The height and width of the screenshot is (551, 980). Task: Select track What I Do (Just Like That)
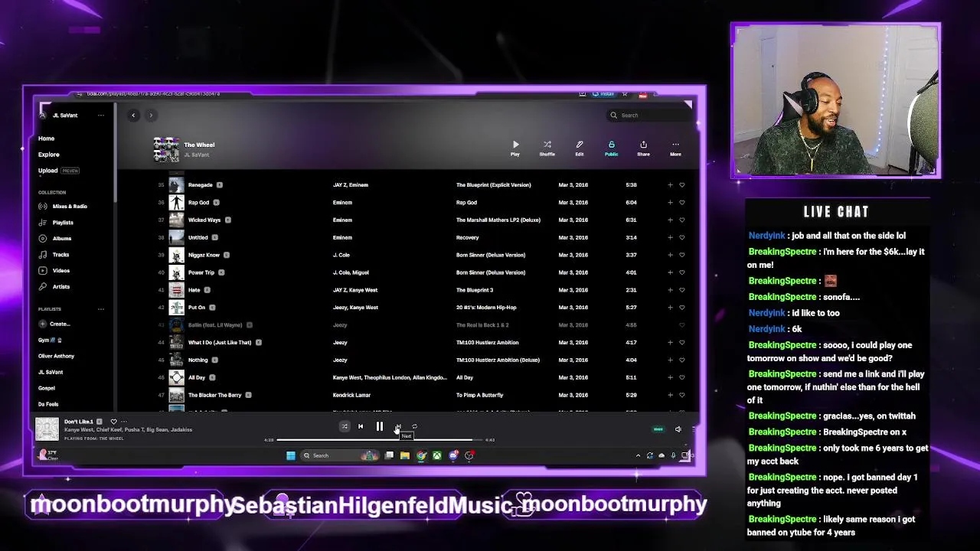[220, 343]
